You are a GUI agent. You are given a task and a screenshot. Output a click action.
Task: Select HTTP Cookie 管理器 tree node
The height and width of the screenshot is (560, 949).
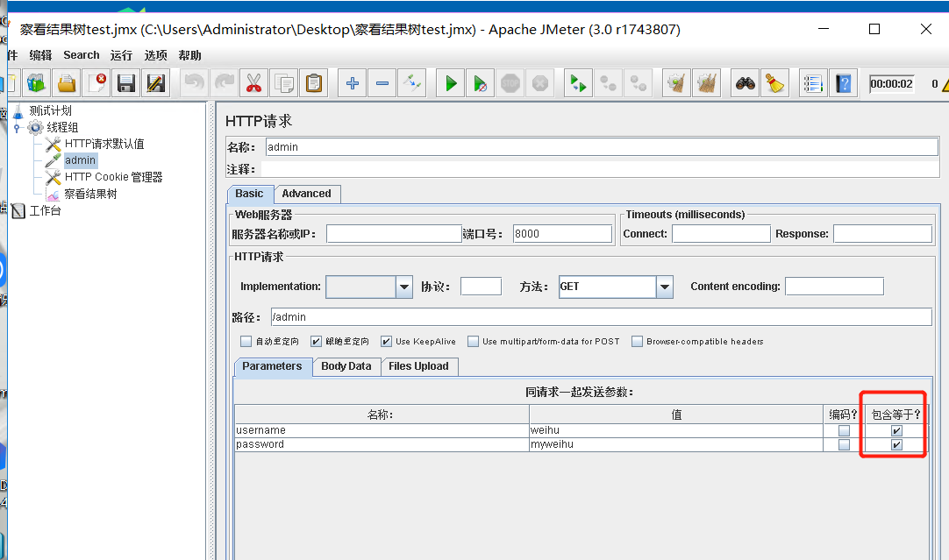113,177
